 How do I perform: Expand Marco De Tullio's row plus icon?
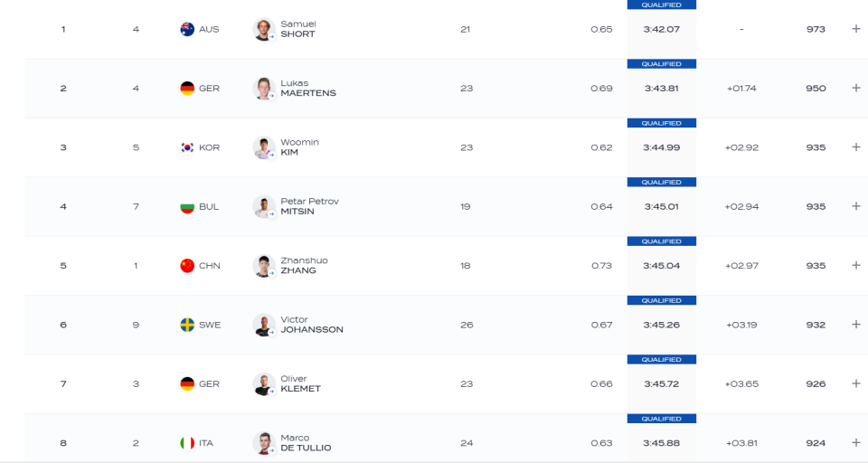click(856, 442)
